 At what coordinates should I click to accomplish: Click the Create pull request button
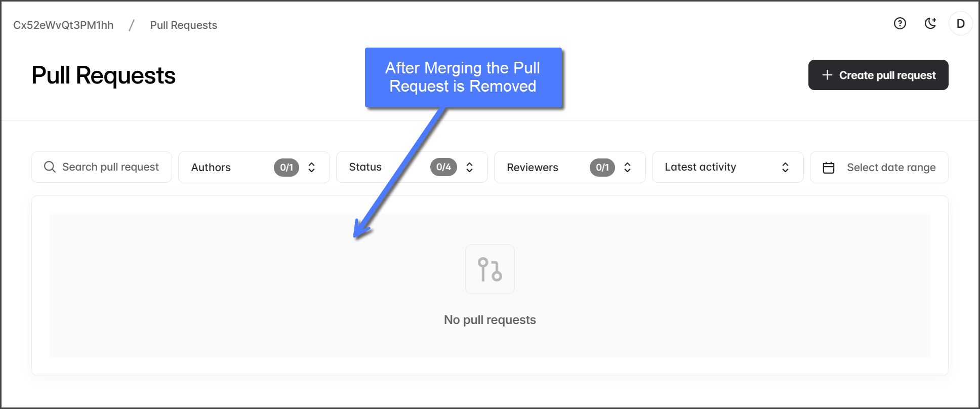click(x=878, y=75)
